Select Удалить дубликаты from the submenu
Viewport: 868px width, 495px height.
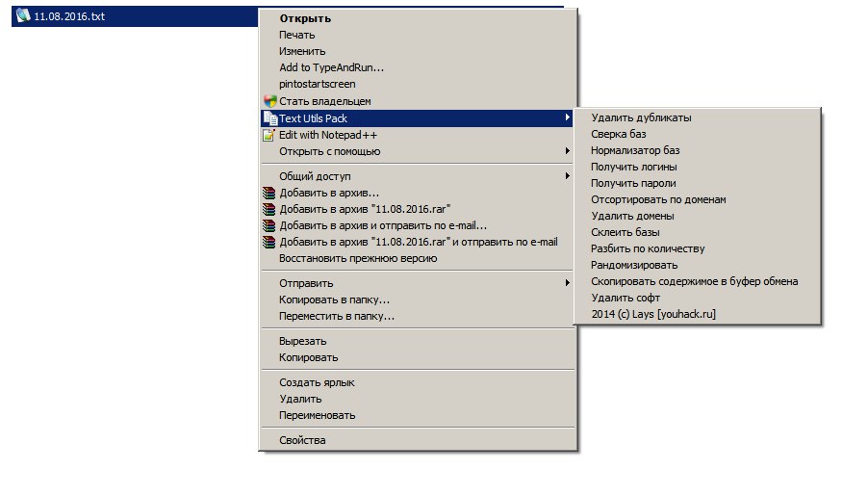click(641, 117)
